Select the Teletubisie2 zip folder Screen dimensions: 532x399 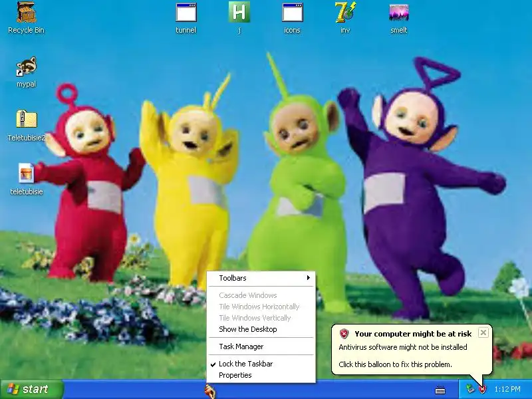26,126
